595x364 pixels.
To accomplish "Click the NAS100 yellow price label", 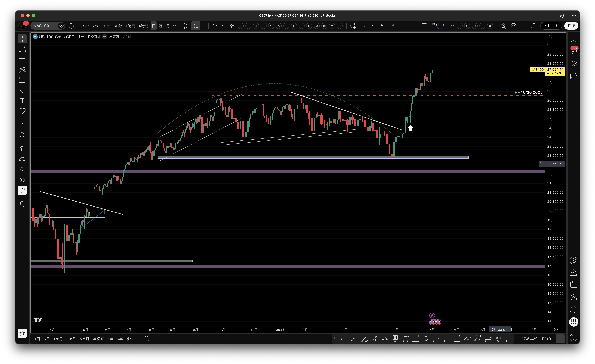I will coord(537,70).
